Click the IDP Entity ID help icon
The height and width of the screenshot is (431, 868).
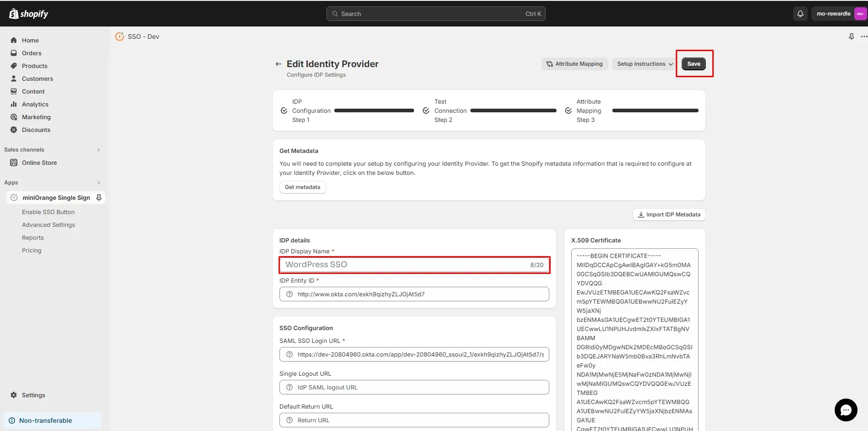[x=289, y=294]
